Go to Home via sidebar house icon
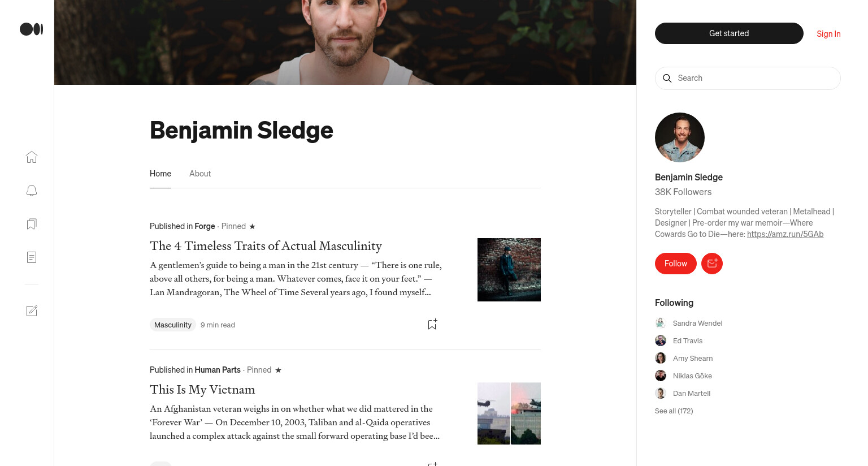The height and width of the screenshot is (466, 868). tap(32, 157)
